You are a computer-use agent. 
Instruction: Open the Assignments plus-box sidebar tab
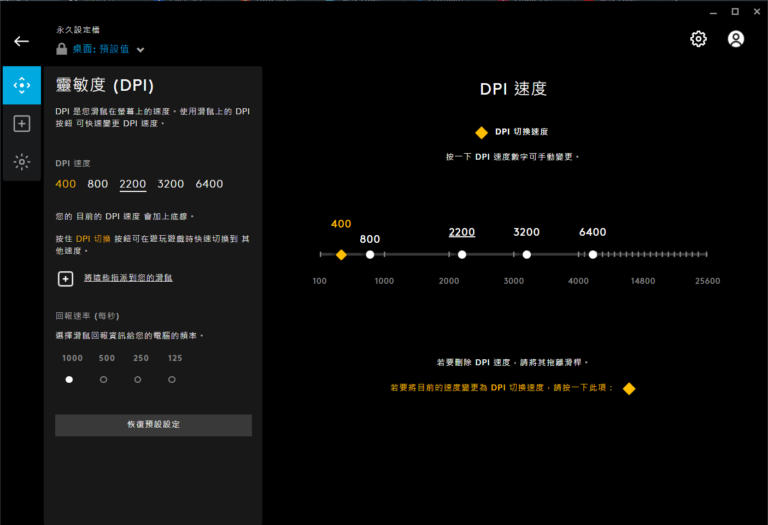pyautogui.click(x=22, y=123)
